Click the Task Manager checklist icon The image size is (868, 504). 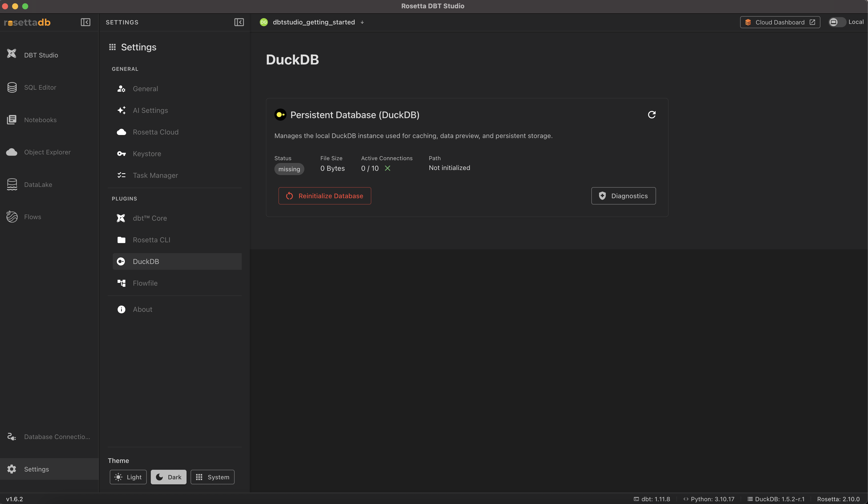[121, 176]
